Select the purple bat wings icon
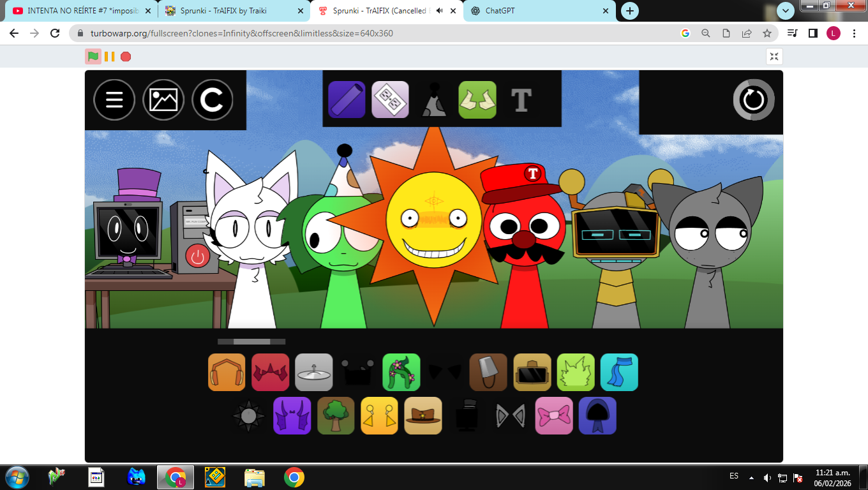 [292, 415]
